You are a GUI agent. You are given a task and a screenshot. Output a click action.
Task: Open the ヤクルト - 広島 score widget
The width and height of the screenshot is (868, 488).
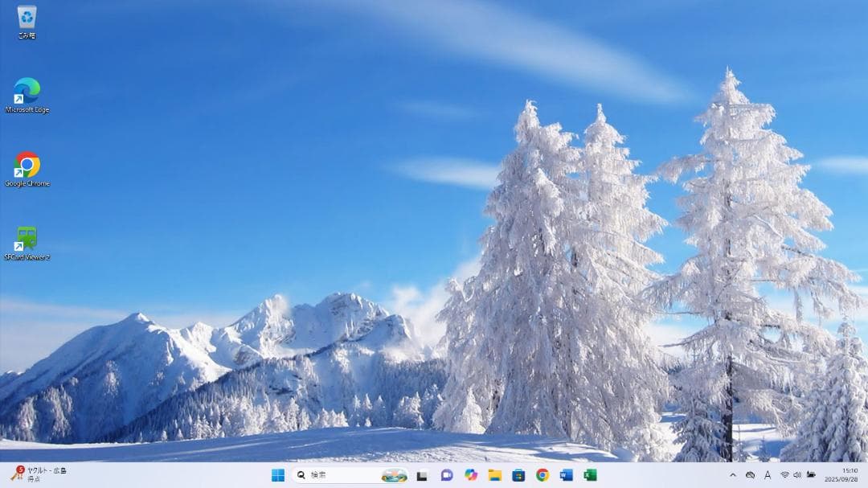(39, 474)
